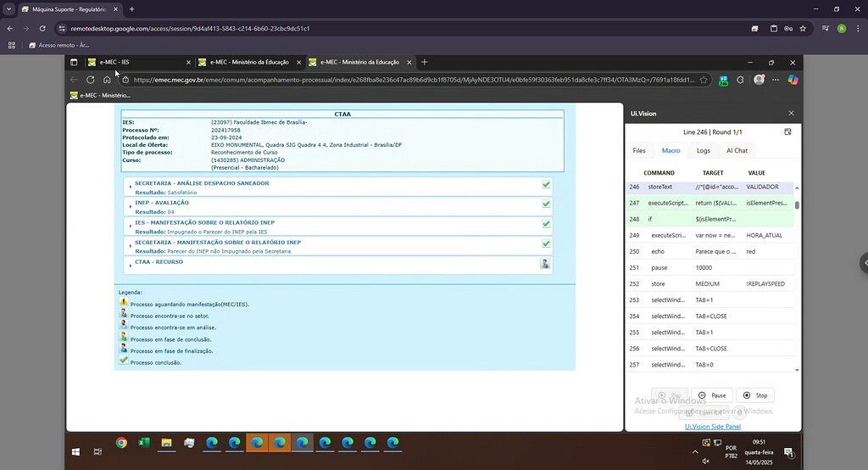Switch to the AI Chat tab in Ui.Vision
Viewport: 868px width, 470px height.
pos(737,151)
